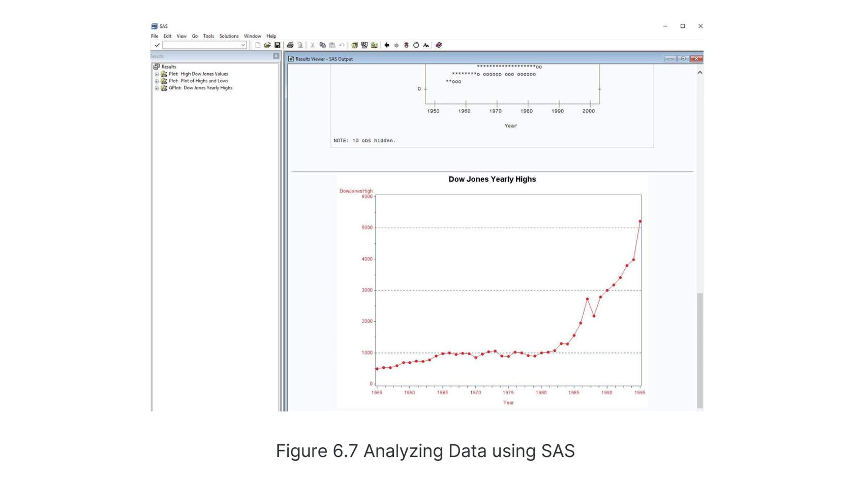The height and width of the screenshot is (504, 854).
Task: Close the Results side panel
Action: point(276,56)
